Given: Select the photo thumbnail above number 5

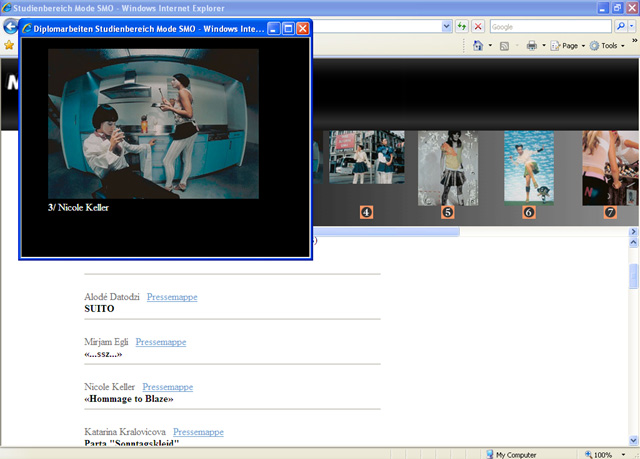Looking at the screenshot, I should click(x=447, y=167).
